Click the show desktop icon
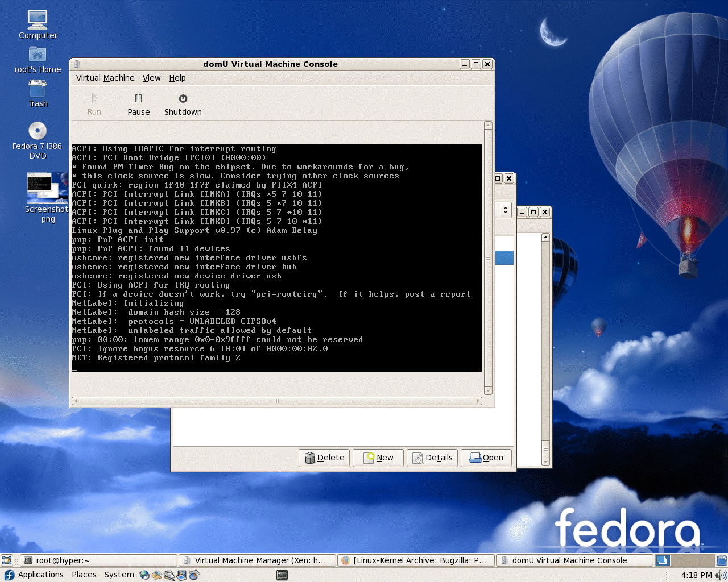The height and width of the screenshot is (582, 728). pos(6,560)
